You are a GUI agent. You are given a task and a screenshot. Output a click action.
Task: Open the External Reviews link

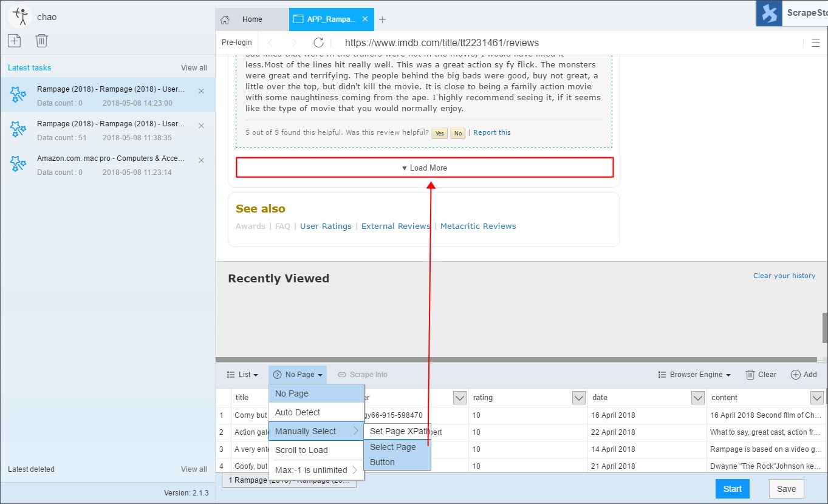[x=396, y=226]
